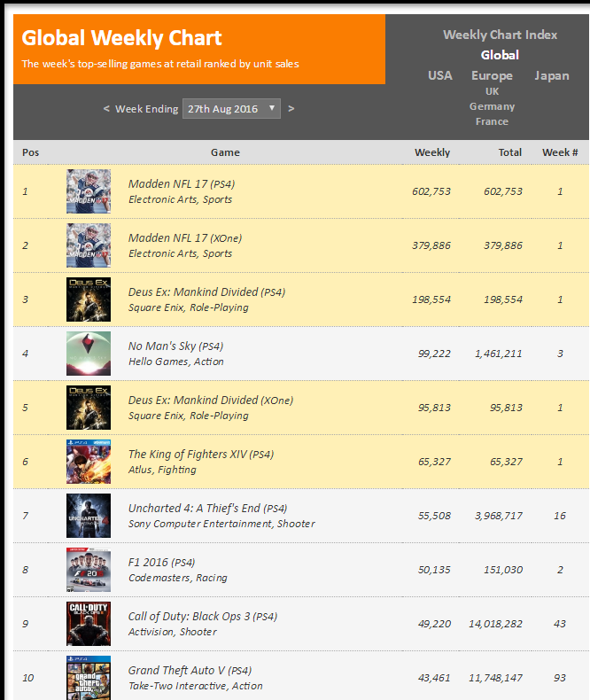Open the UK chart link
This screenshot has height=700, width=590.
[x=492, y=91]
